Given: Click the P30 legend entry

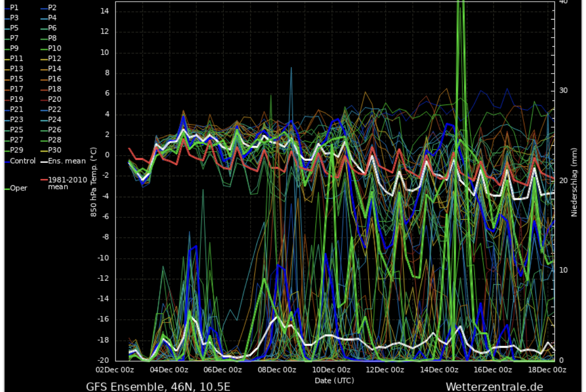Looking at the screenshot, I should click(54, 150).
